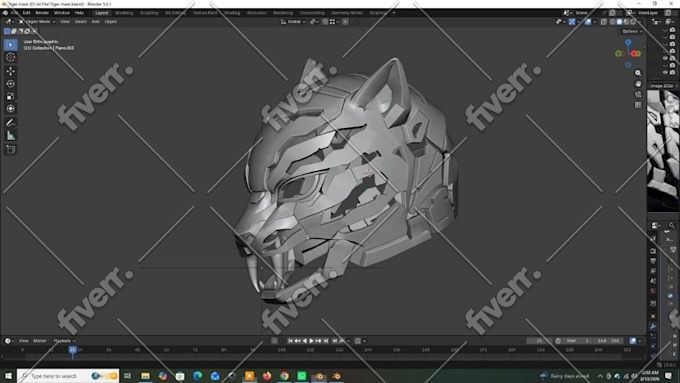Click the End frame field
This screenshot has width=680, height=383.
coord(609,341)
